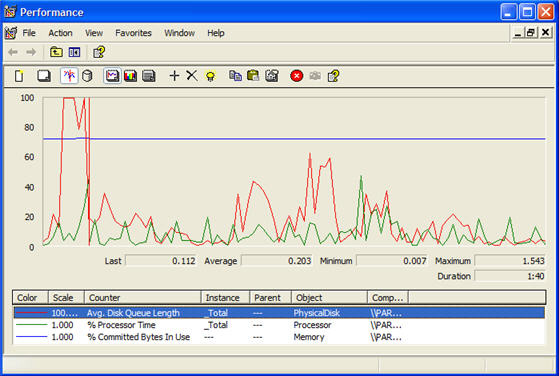
Task: Click the red Freeze Display button
Action: point(296,76)
